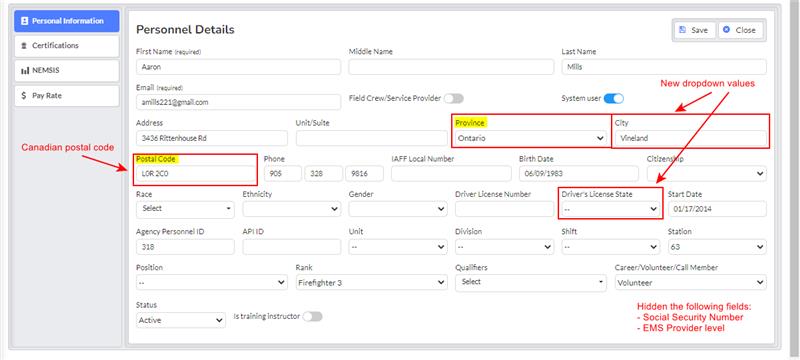Enable the Is training instructor switch
The height and width of the screenshot is (360, 800).
click(x=313, y=317)
